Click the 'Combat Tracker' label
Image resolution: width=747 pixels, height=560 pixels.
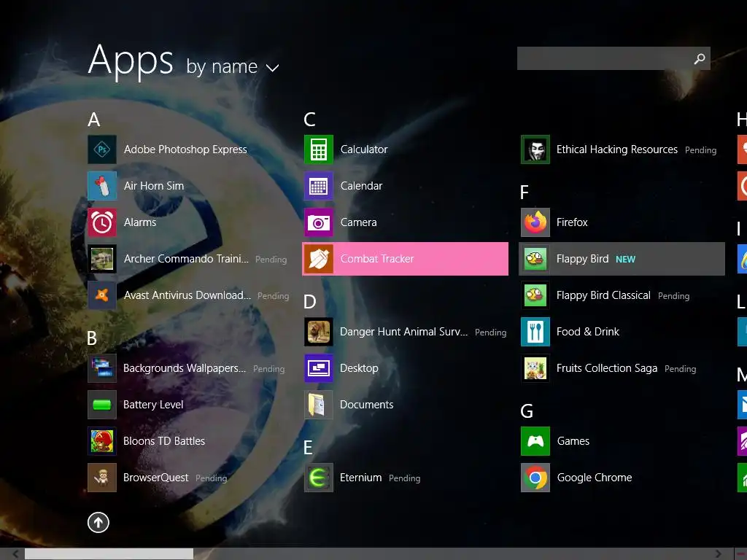point(377,259)
